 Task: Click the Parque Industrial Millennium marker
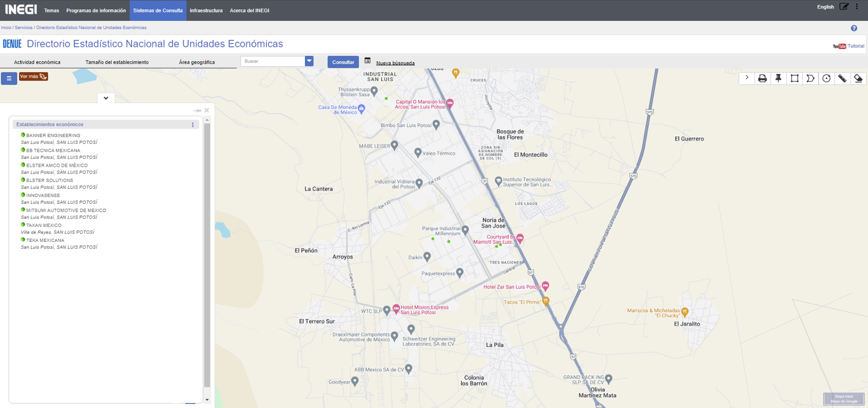(465, 229)
